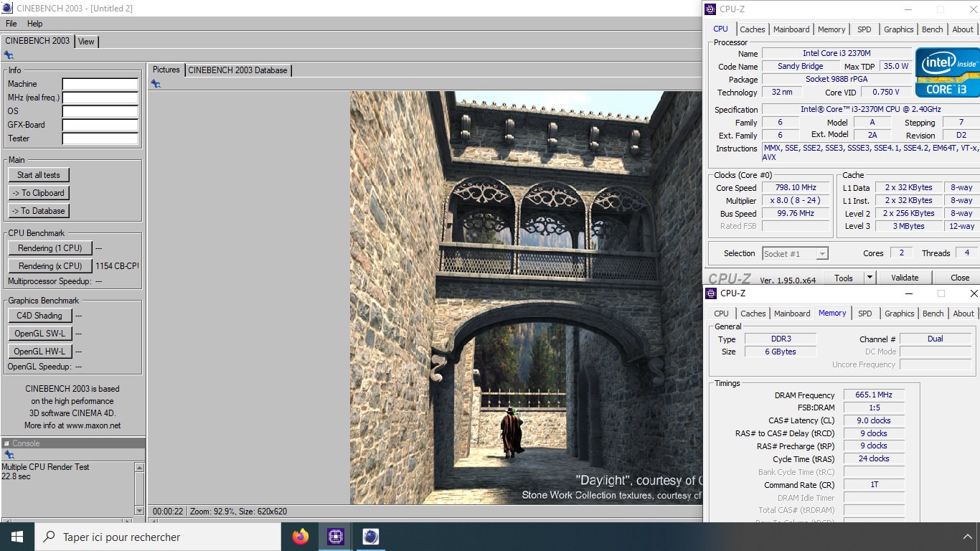980x551 pixels.
Task: Open the CINEBENCH 2003 Database tab
Action: 238,70
